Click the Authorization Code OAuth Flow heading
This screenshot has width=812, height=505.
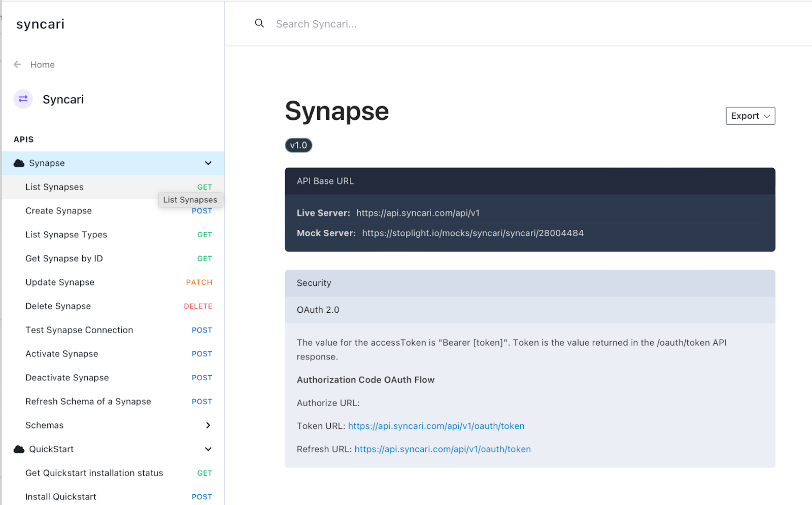[x=365, y=380]
